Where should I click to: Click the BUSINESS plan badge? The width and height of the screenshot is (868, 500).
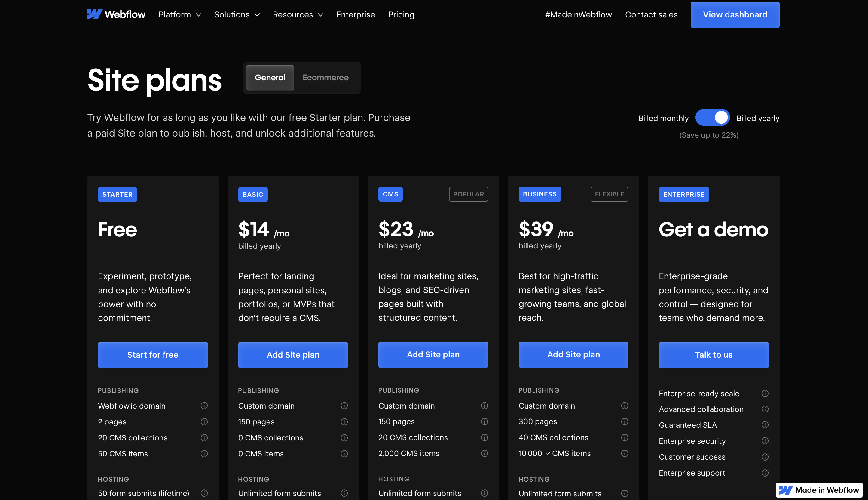pos(540,194)
